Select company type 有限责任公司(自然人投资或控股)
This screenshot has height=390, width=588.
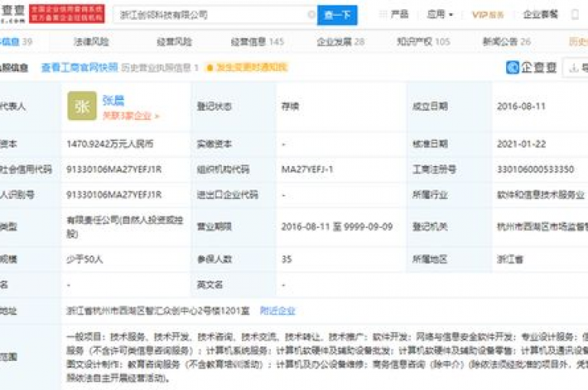[x=125, y=226]
